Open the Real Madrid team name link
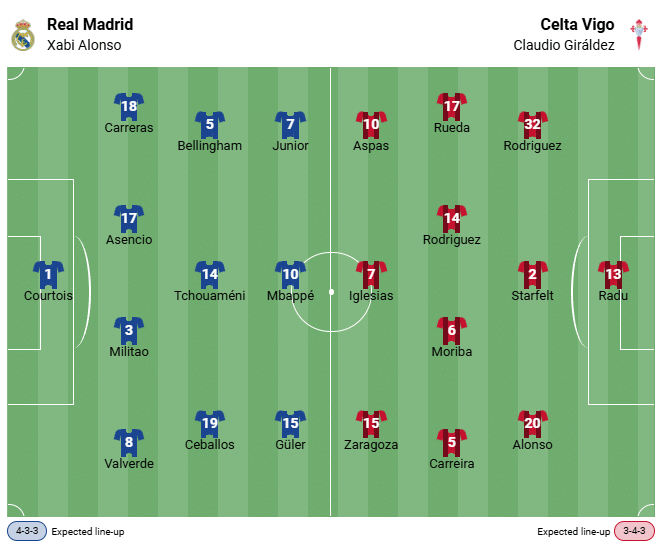Screen dimensions: 659x545 click(90, 24)
